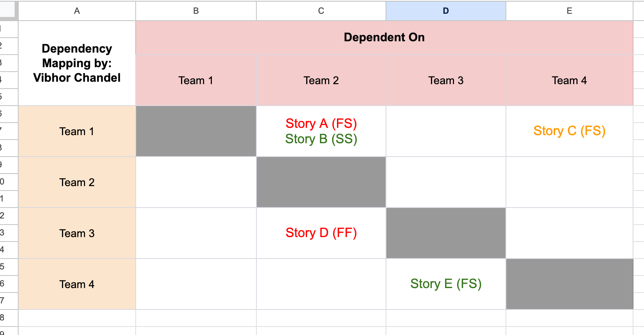Select column header C
The width and height of the screenshot is (644, 335).
(x=321, y=11)
